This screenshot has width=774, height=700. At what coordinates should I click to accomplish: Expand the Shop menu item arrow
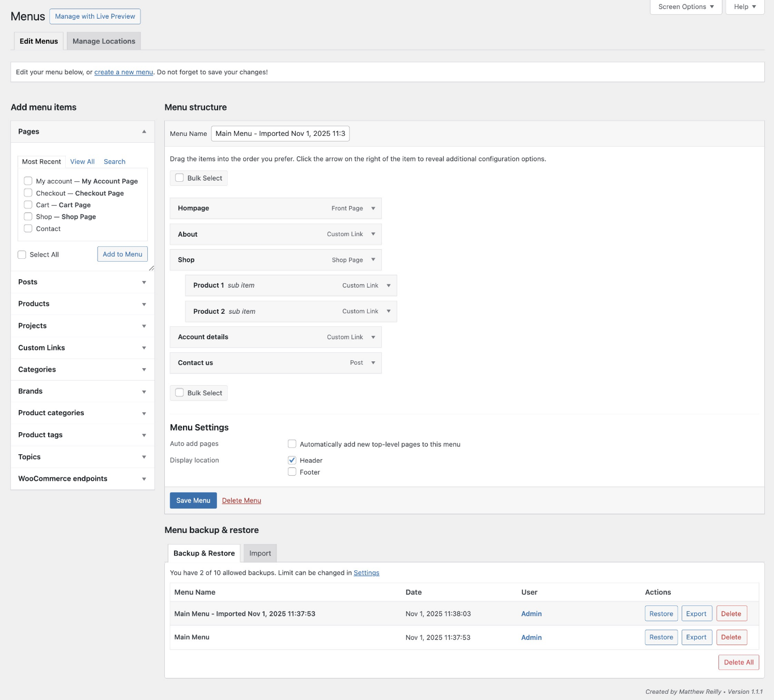[x=373, y=259]
